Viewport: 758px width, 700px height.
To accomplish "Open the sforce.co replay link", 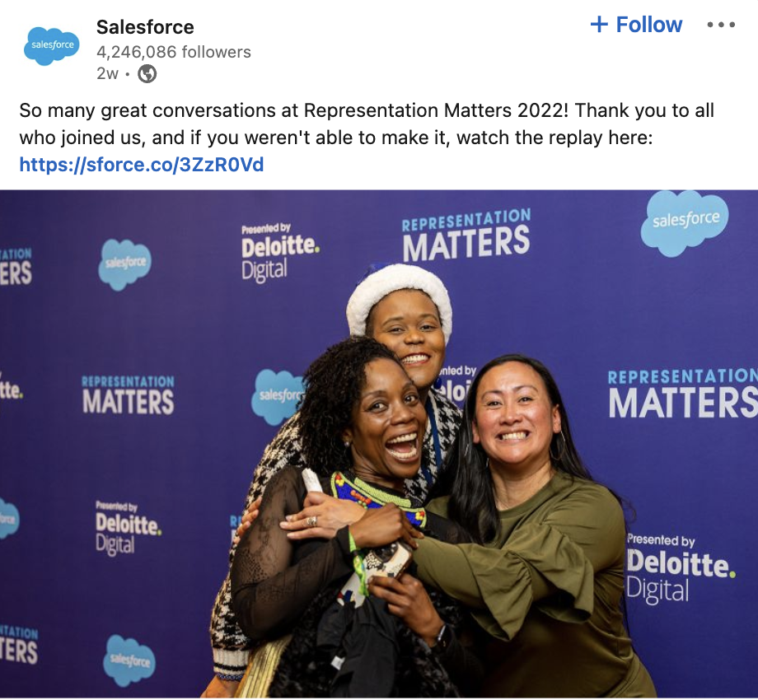I will 142,165.
